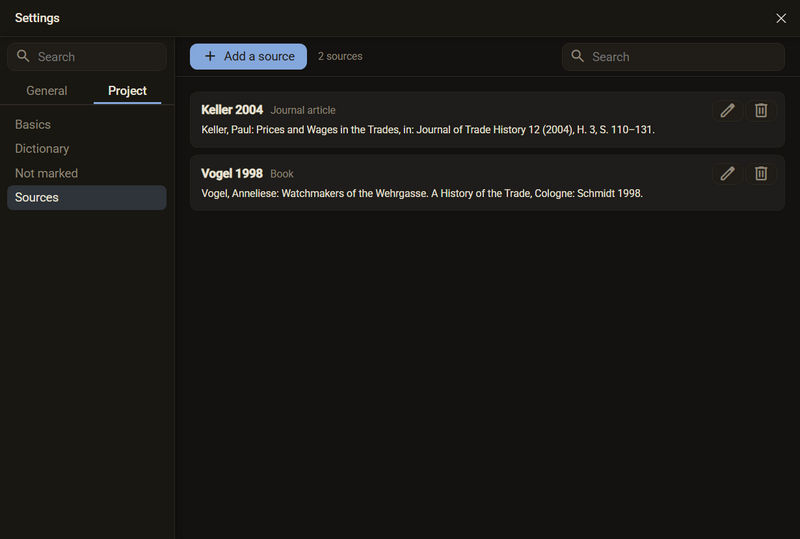Delete the Keller 2004 source with trash icon
800x539 pixels.
(761, 110)
